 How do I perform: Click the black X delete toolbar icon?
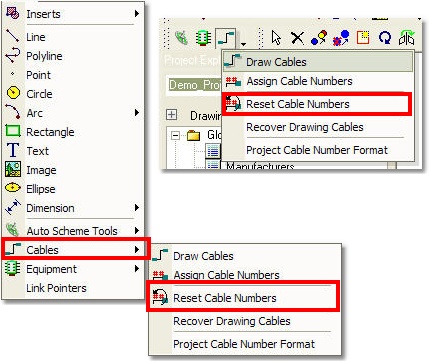(297, 38)
